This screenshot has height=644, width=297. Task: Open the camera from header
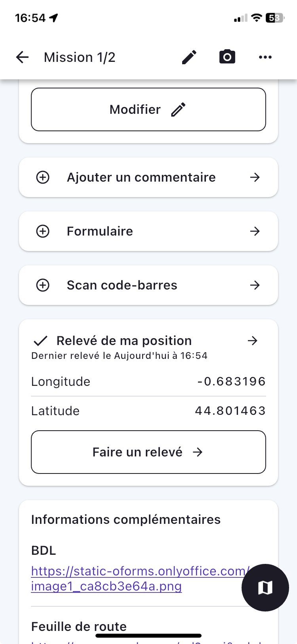[227, 57]
